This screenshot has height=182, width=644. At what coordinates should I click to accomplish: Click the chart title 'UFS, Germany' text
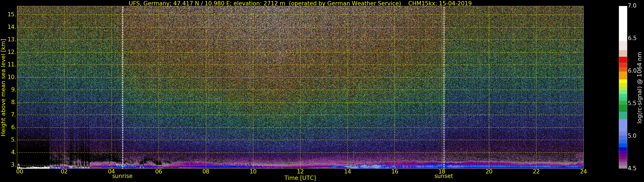pos(150,3)
